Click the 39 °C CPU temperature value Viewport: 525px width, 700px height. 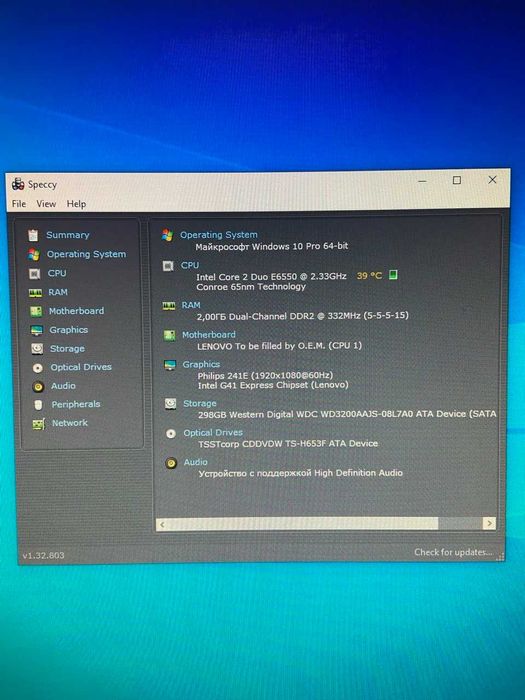point(370,276)
